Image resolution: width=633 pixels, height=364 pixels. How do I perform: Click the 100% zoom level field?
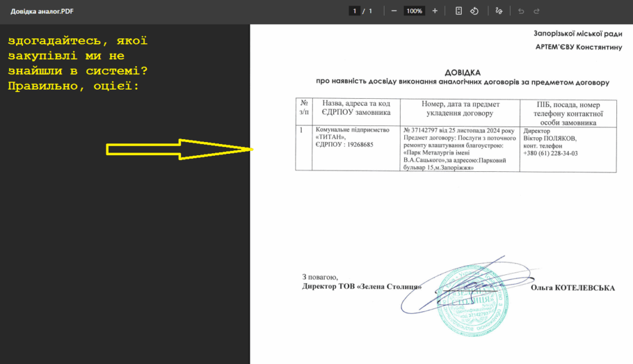[x=414, y=11]
